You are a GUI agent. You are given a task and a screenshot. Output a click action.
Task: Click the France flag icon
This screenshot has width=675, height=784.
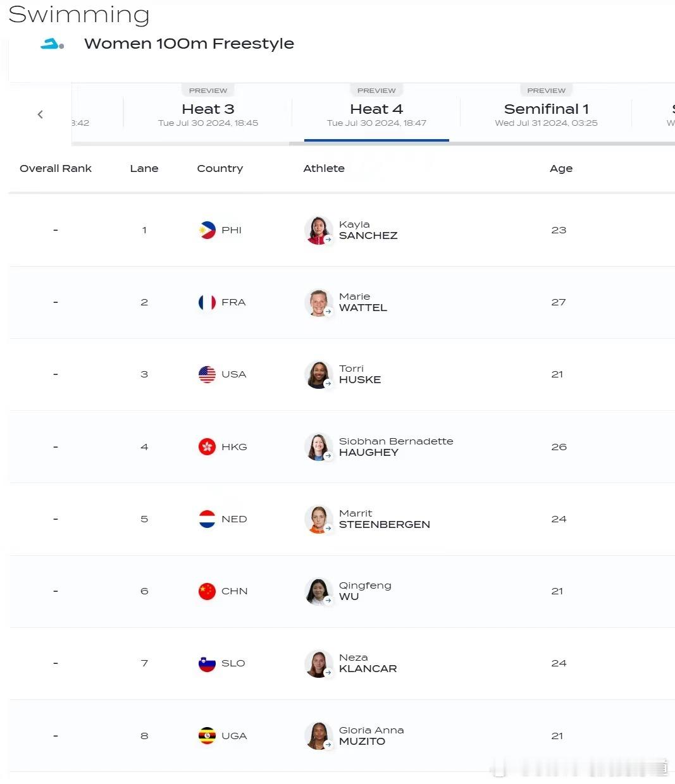pos(207,302)
